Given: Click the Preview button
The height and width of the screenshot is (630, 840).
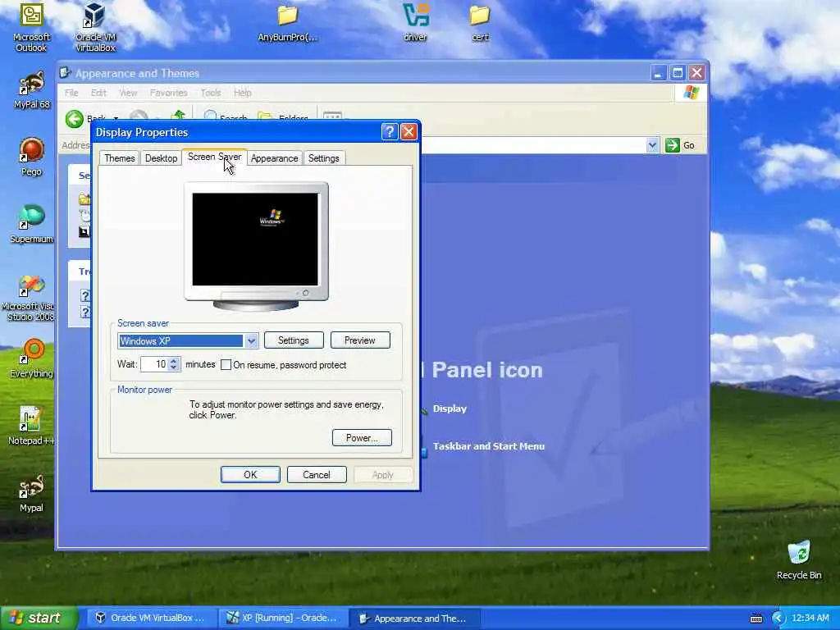Looking at the screenshot, I should (x=360, y=340).
